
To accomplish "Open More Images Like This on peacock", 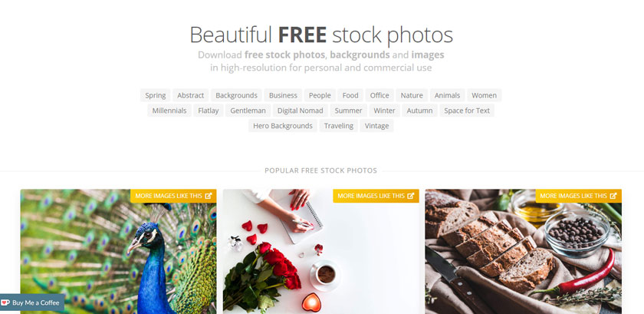I will 173,196.
